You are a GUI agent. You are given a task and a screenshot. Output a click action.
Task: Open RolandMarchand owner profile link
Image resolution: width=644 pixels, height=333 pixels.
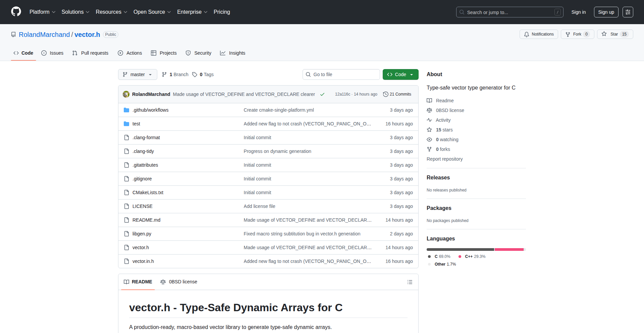(x=44, y=35)
